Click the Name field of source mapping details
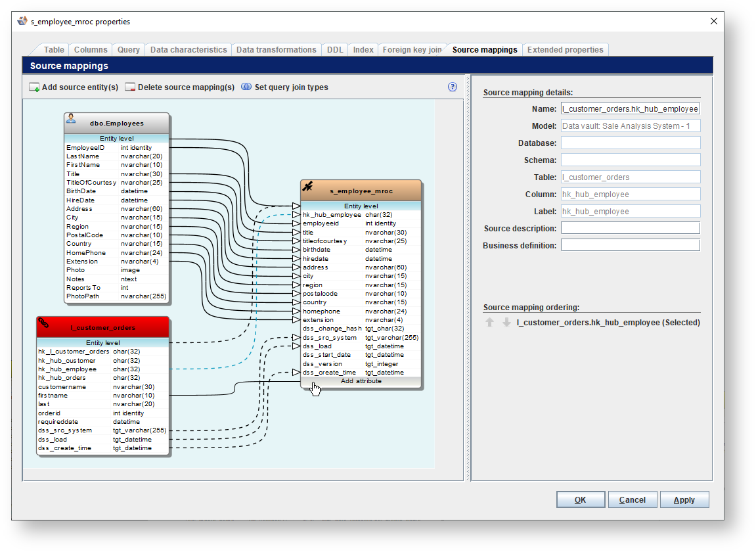Image resolution: width=756 pixels, height=552 pixels. click(x=630, y=109)
